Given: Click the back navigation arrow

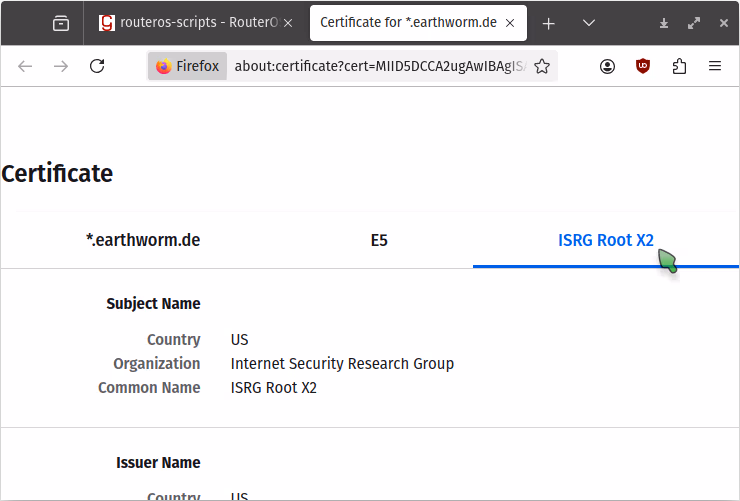Looking at the screenshot, I should (25, 66).
